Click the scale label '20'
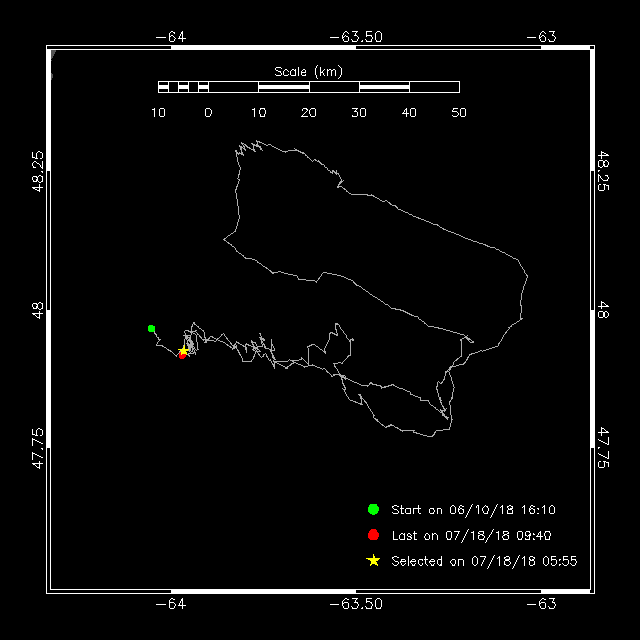This screenshot has width=640, height=640. click(x=309, y=113)
